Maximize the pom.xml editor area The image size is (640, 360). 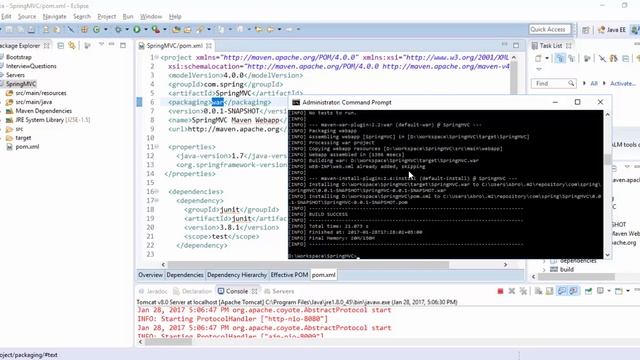point(516,45)
